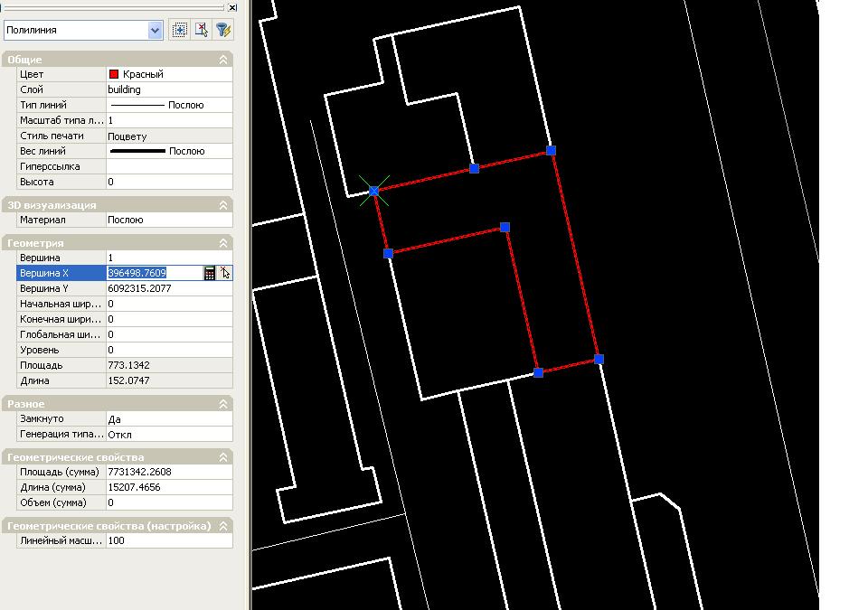Click the Toggle PICKADD value icon

click(x=180, y=30)
